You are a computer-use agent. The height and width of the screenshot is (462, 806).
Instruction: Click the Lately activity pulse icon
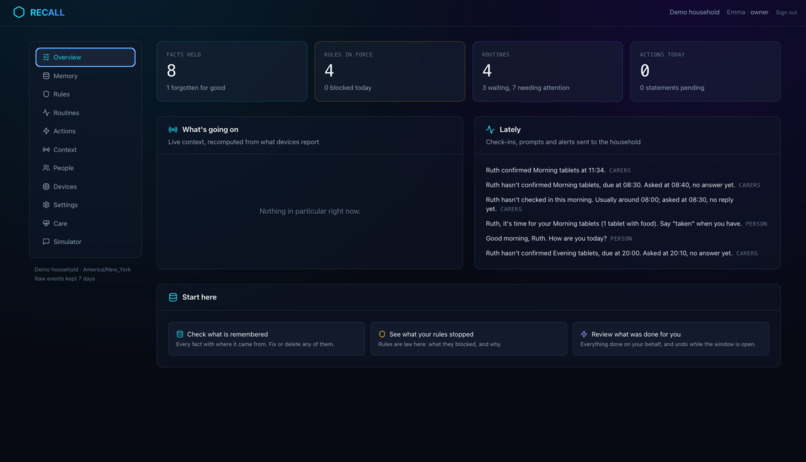(x=490, y=130)
